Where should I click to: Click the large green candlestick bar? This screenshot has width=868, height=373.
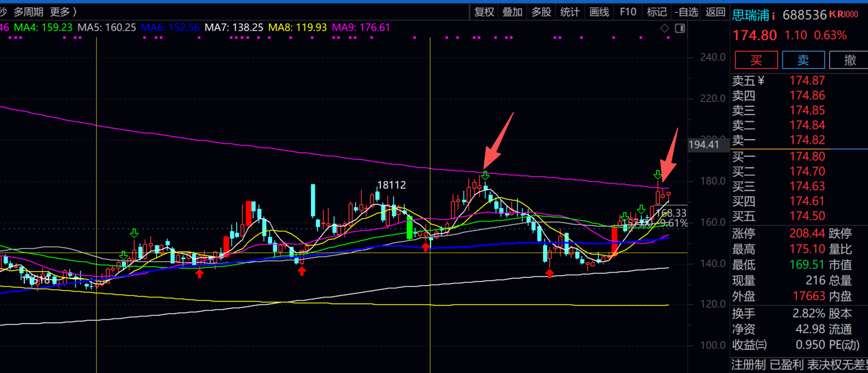410,227
